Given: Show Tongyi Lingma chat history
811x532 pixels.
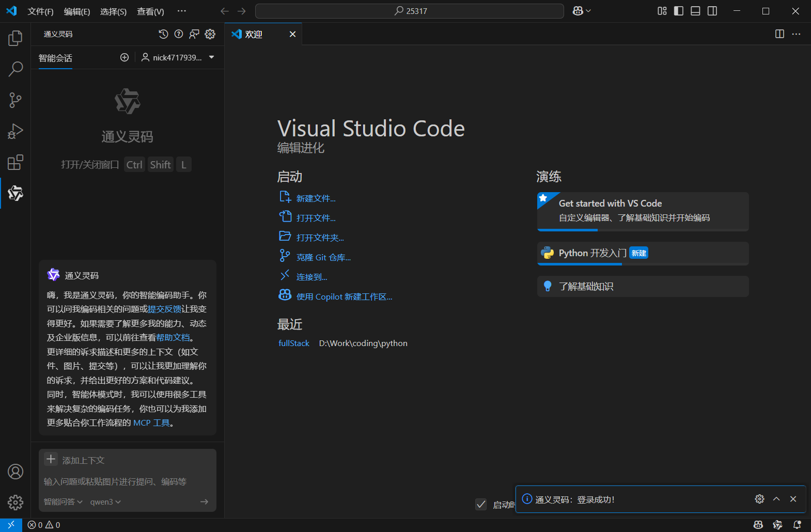Looking at the screenshot, I should click(163, 34).
